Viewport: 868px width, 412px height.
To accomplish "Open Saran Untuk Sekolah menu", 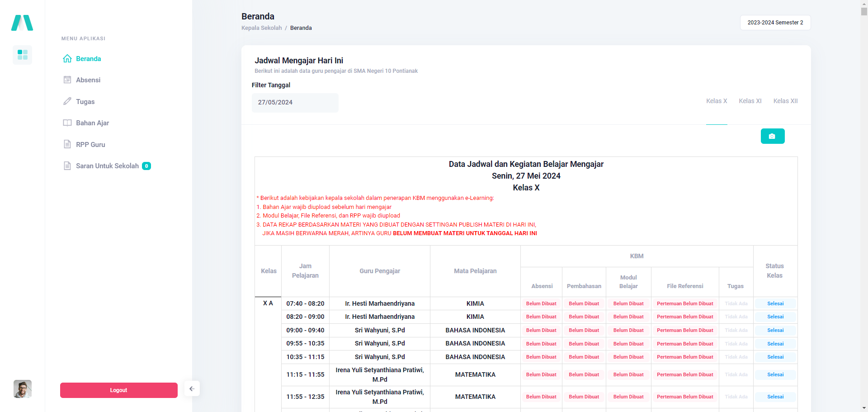I will tap(107, 166).
